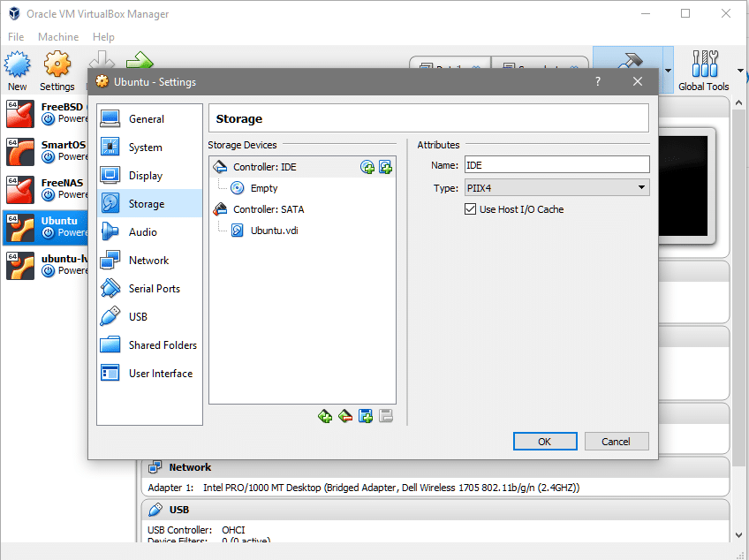The width and height of the screenshot is (749, 560).
Task: Open the File menu
Action: (16, 37)
